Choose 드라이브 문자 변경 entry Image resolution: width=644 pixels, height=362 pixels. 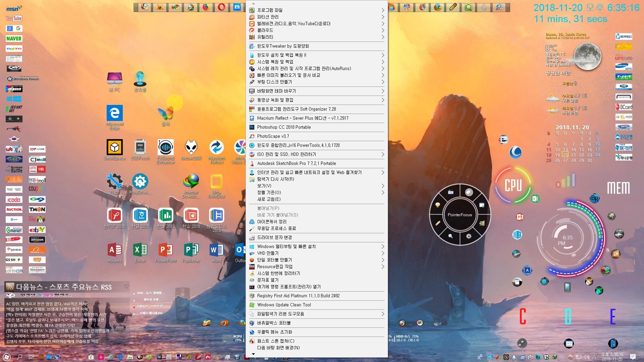[317, 237]
